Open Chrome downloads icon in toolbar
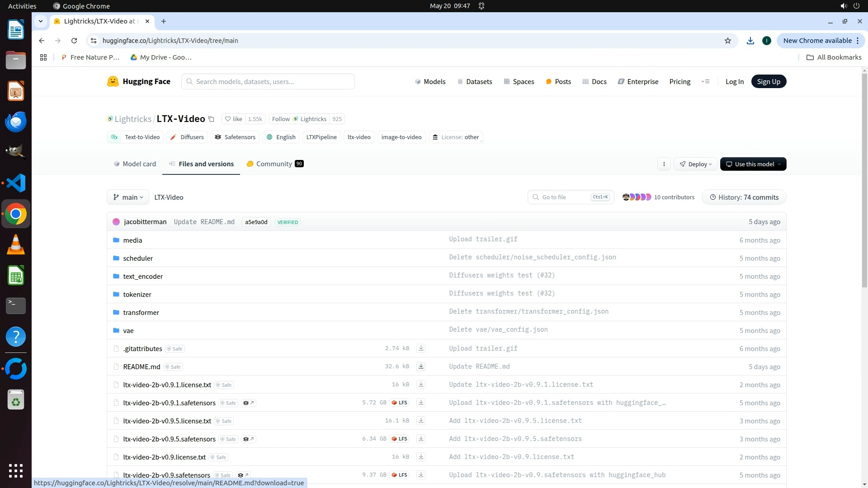The width and height of the screenshot is (868, 488). pos(750,41)
